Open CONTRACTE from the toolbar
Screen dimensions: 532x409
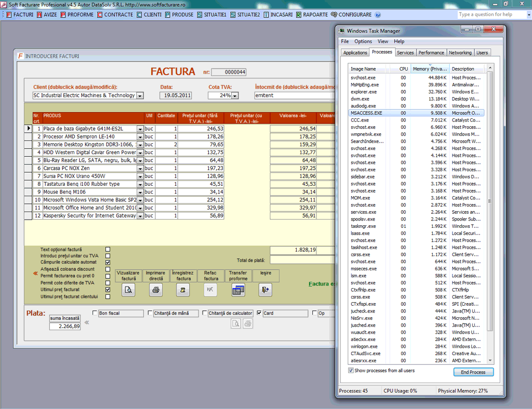tap(115, 15)
